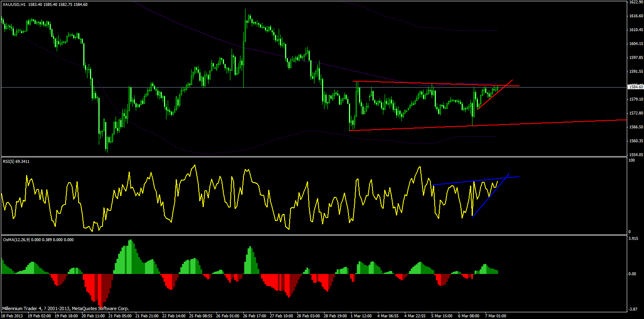The height and width of the screenshot is (319, 644).
Task: Select the blue rising trendline on the RSI
Action: coord(491,195)
